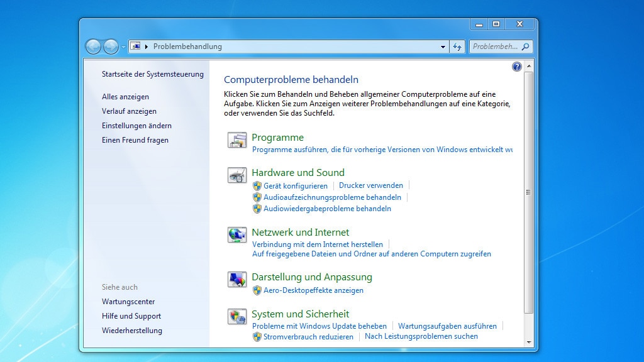The width and height of the screenshot is (644, 362).
Task: Open Hilfe und Support link
Action: coord(131,316)
